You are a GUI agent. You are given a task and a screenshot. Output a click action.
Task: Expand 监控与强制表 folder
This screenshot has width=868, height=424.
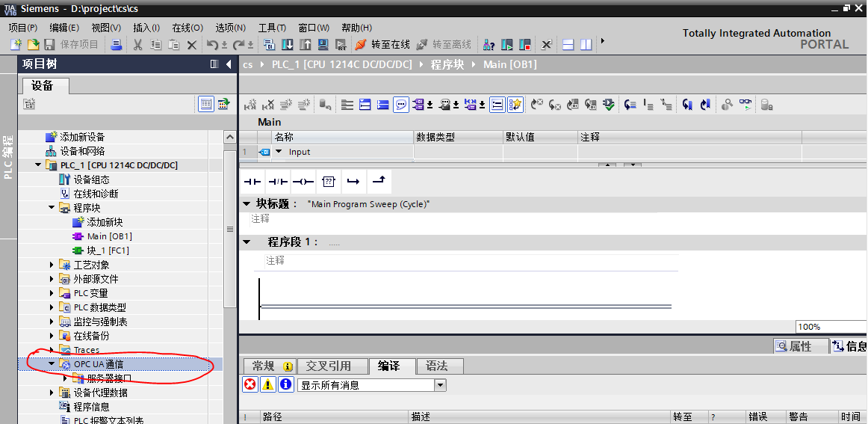click(52, 322)
